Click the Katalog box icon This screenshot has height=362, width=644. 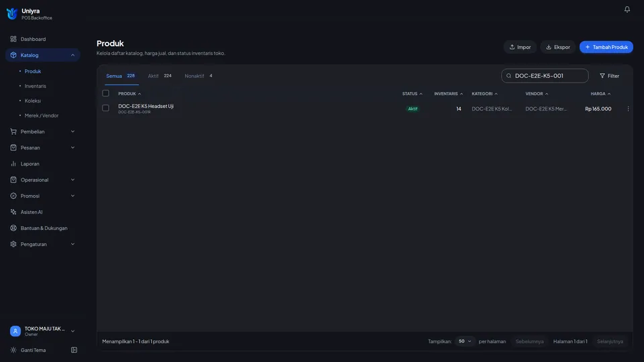[x=13, y=55]
